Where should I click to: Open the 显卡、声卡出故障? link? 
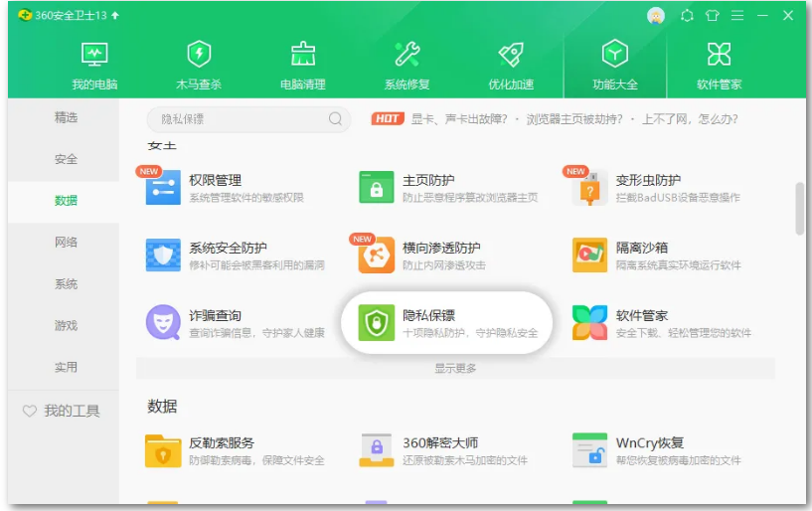pyautogui.click(x=459, y=119)
